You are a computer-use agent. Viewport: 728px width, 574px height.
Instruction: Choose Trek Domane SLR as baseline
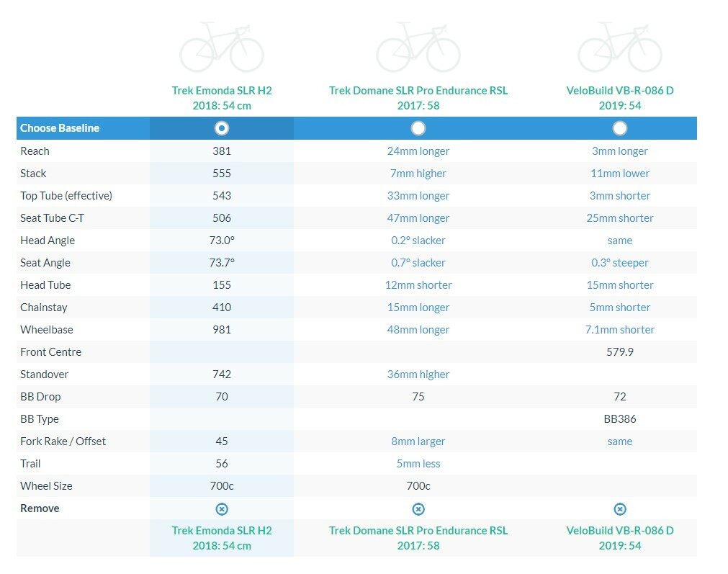coord(418,128)
